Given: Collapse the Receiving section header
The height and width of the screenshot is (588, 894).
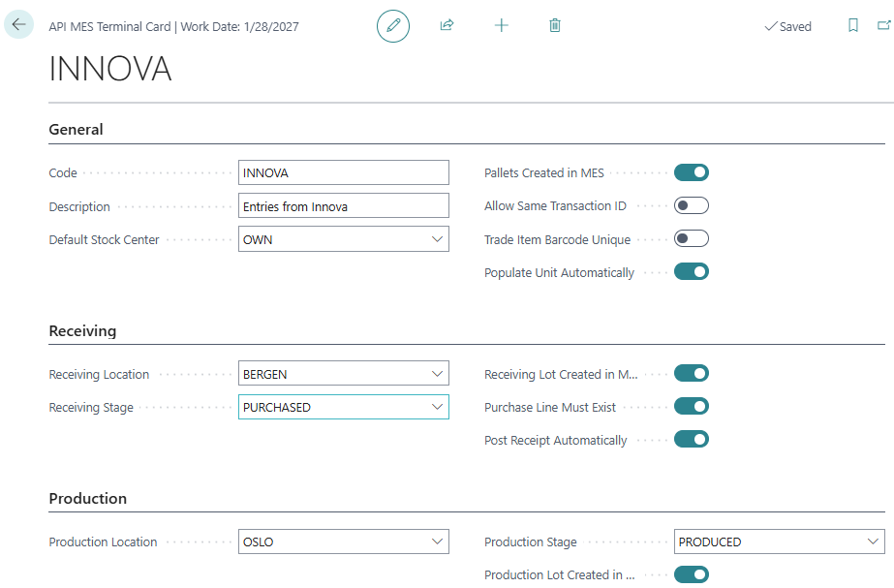Looking at the screenshot, I should tap(82, 330).
